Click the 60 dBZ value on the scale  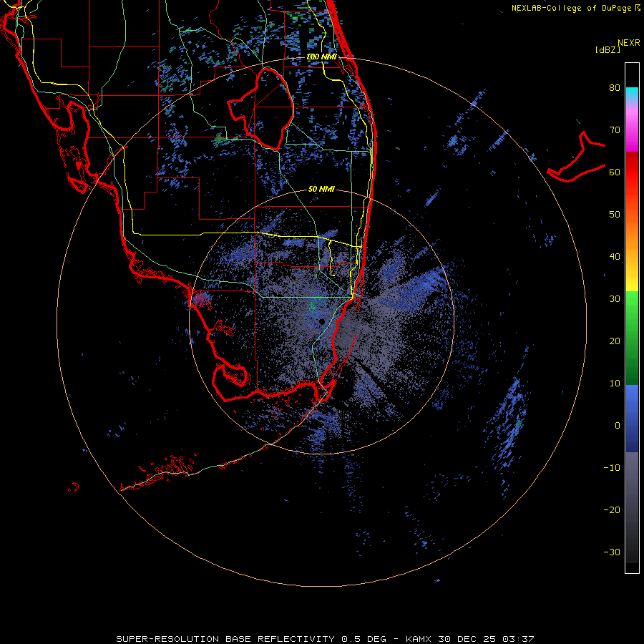tap(615, 172)
